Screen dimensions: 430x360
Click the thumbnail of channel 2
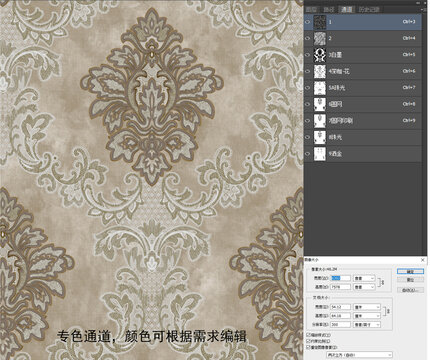pos(320,38)
